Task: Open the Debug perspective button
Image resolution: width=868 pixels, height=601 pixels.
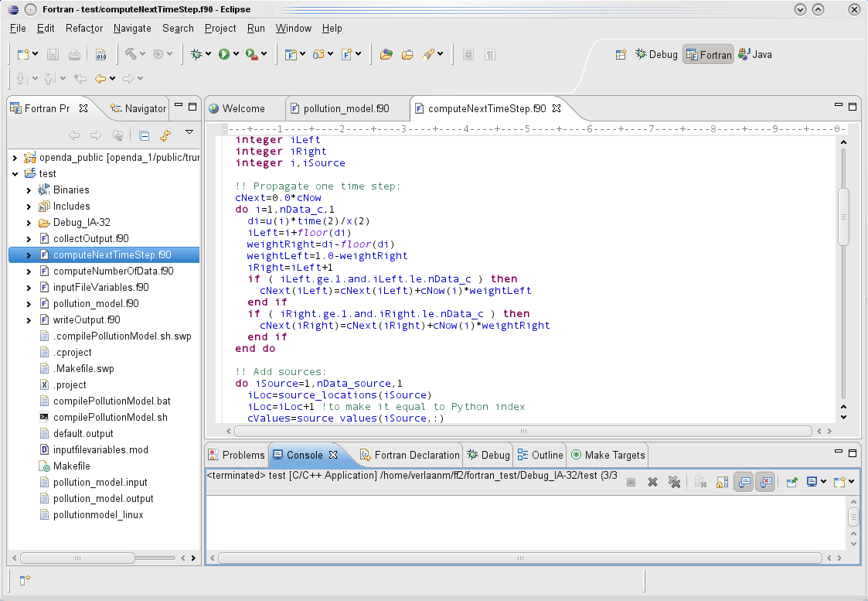Action: click(656, 54)
